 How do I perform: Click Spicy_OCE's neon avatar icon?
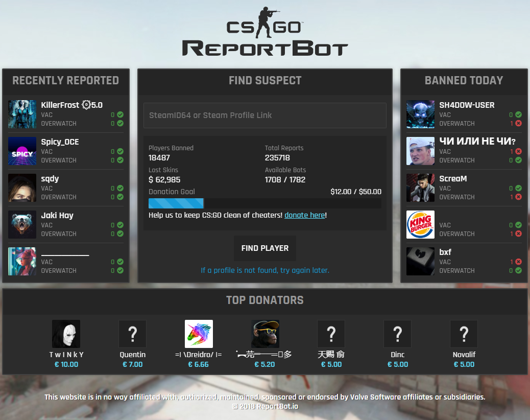(x=22, y=151)
